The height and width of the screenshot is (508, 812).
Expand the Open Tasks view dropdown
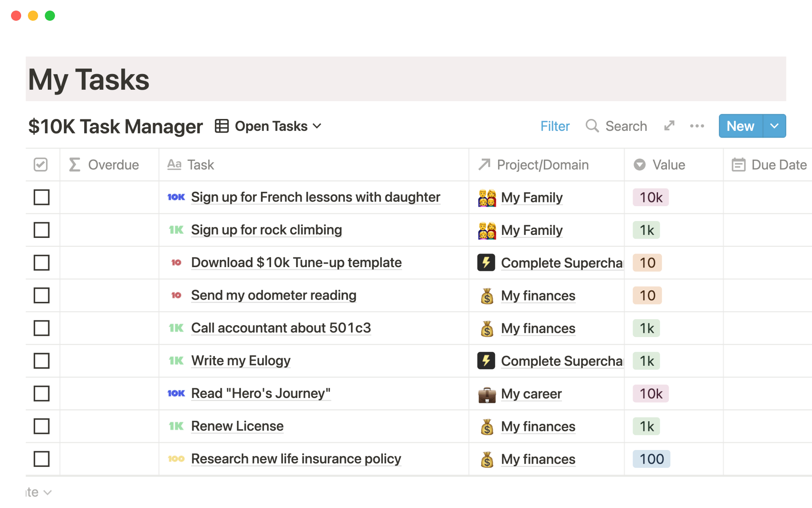pyautogui.click(x=317, y=126)
